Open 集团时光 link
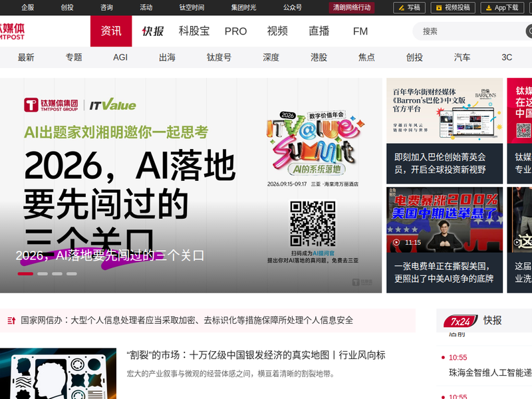The image size is (532, 399). pyautogui.click(x=243, y=7)
